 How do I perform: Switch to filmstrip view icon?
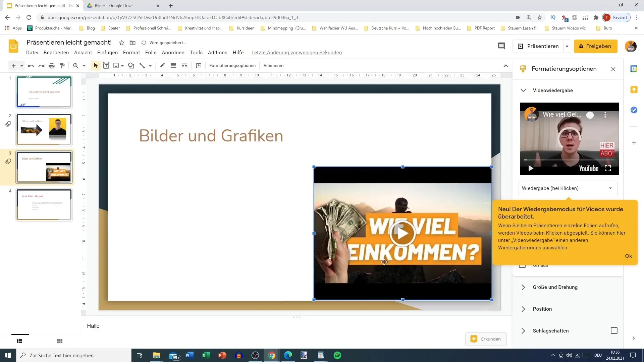point(19,341)
